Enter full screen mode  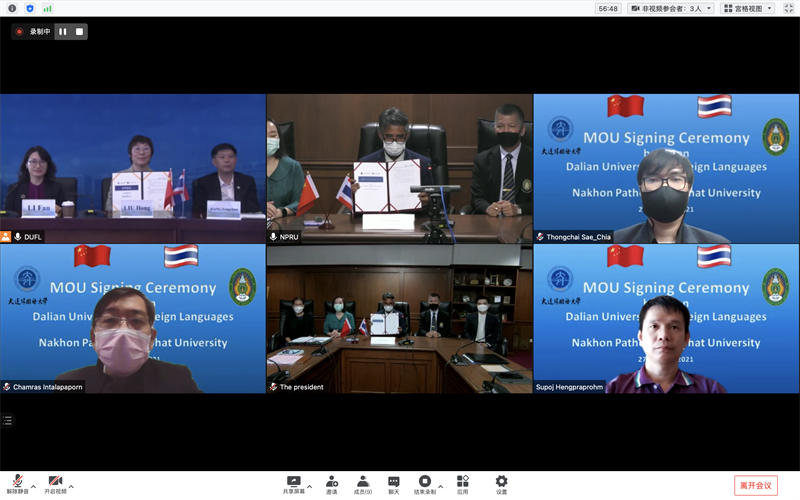click(789, 8)
